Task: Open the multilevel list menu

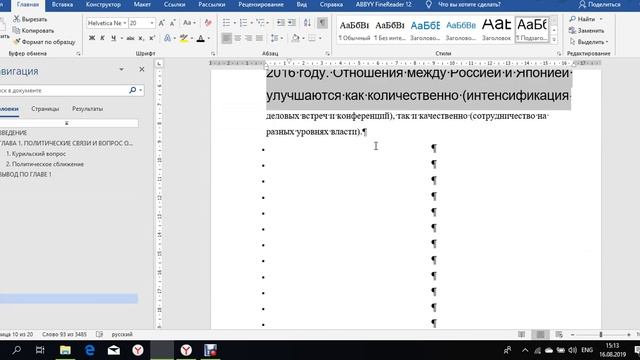Action: [260, 23]
